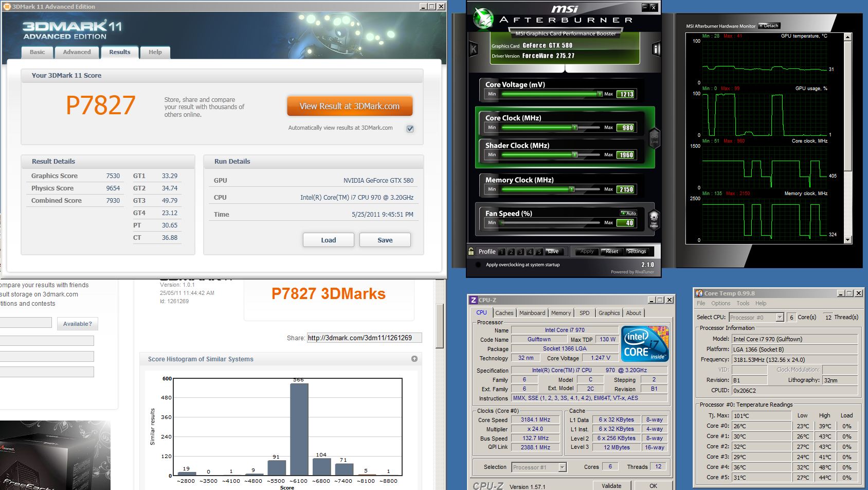Switch to the 3DMark Basic tab
This screenshot has height=490, width=868.
[x=38, y=52]
